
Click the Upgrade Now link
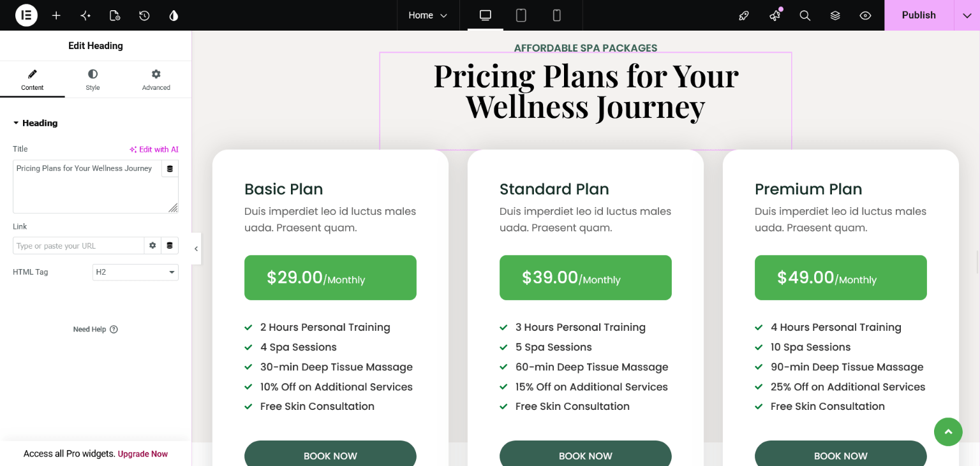[x=143, y=454]
